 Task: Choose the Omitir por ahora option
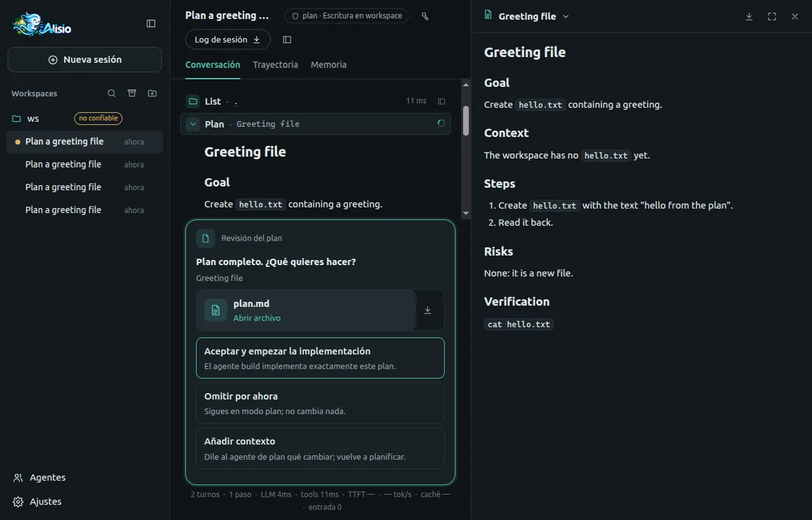point(320,403)
